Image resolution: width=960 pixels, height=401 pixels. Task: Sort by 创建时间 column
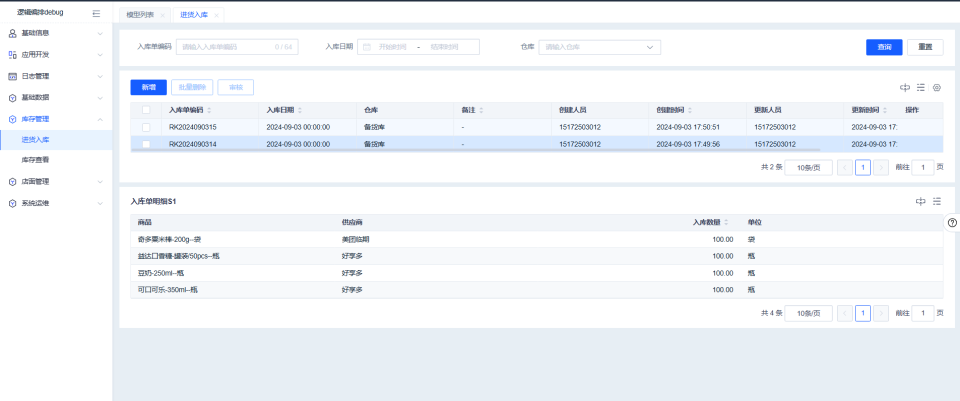click(689, 110)
